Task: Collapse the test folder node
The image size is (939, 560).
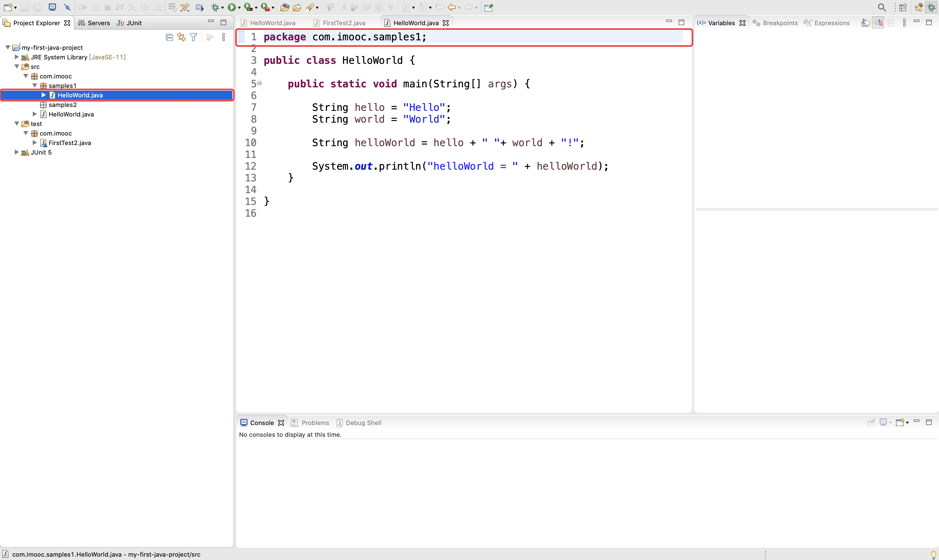Action: pyautogui.click(x=17, y=123)
